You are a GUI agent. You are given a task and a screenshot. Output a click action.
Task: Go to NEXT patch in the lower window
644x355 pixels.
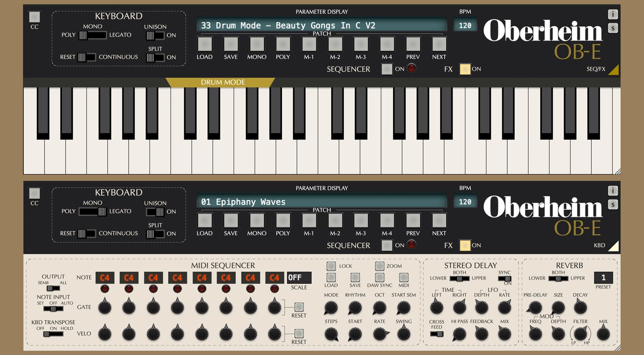(439, 221)
